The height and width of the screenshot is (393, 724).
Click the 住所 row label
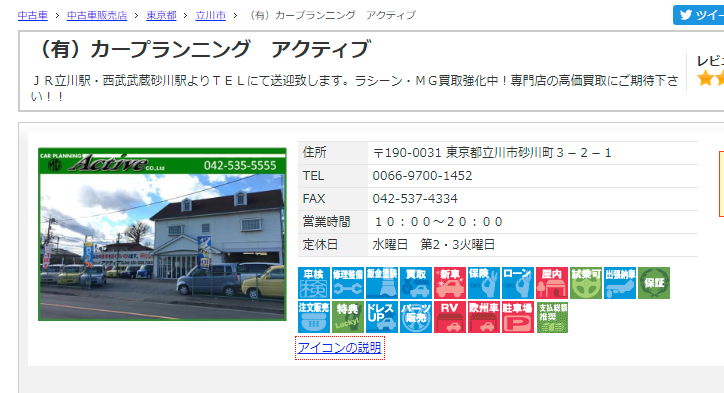(314, 152)
